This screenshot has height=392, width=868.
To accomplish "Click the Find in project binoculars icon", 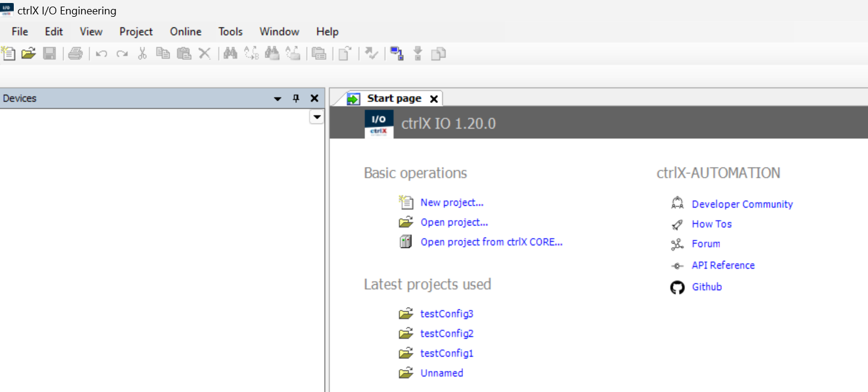I will [x=273, y=53].
